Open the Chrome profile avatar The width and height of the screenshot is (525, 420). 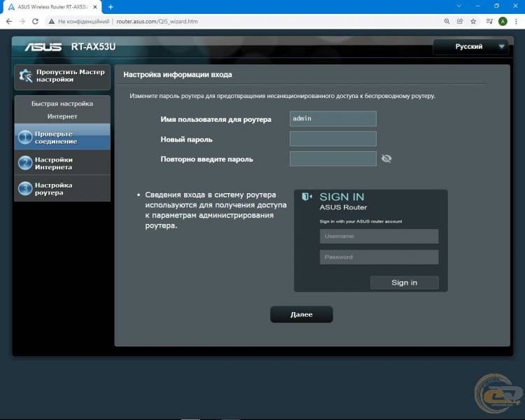pyautogui.click(x=503, y=22)
